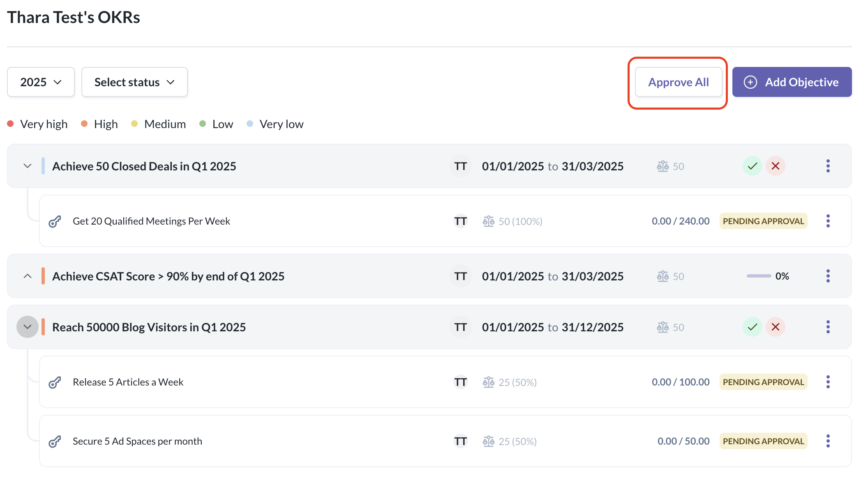Click the Secure 5 Ad Spaces per month key result

coord(137,441)
